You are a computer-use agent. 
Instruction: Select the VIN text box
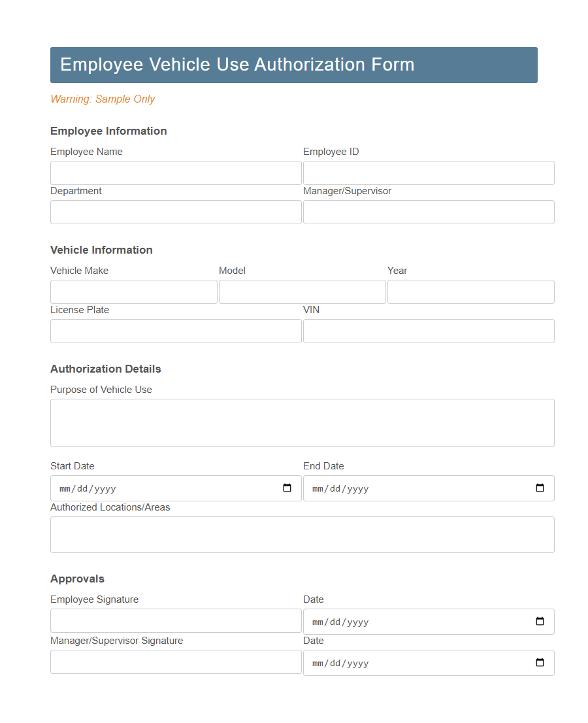click(428, 331)
